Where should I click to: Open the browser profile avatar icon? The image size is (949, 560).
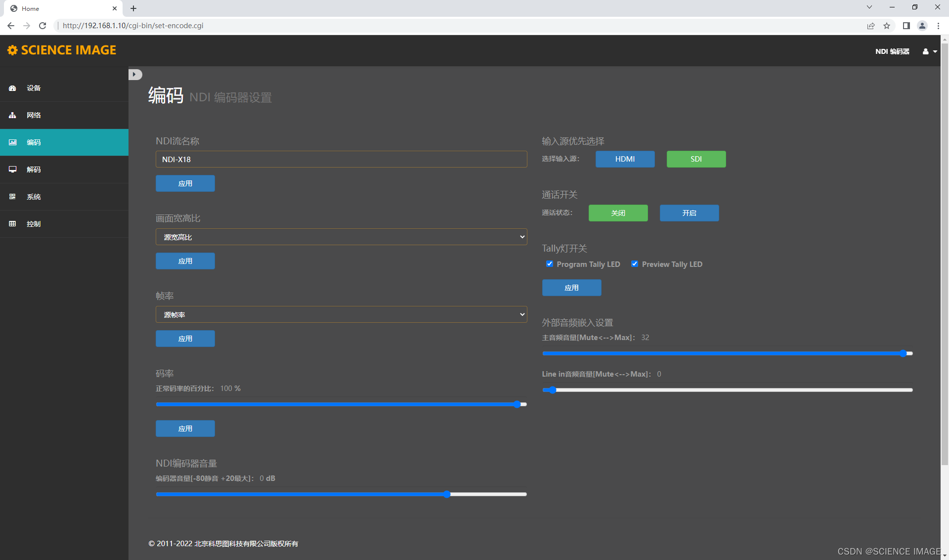point(922,26)
